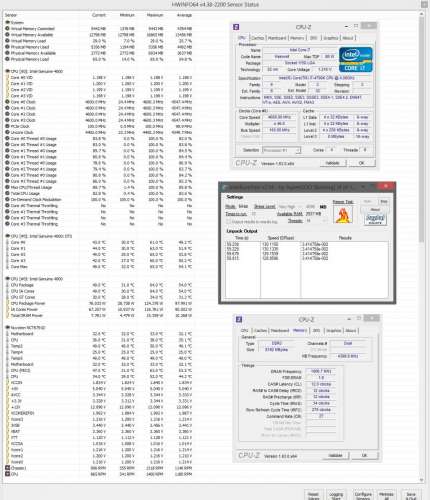Click the icon beside Uncore Clock row
The image size is (430, 500).
(7, 132)
